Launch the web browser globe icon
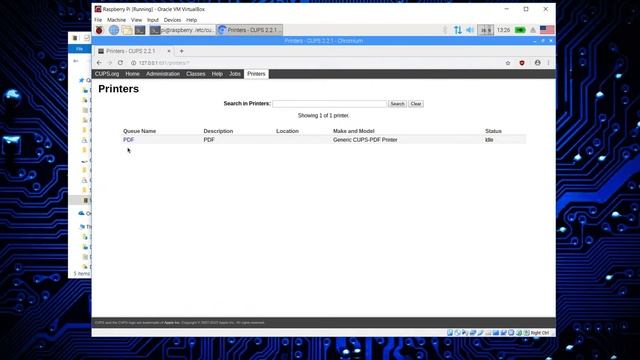The height and width of the screenshot is (360, 640). tap(114, 30)
